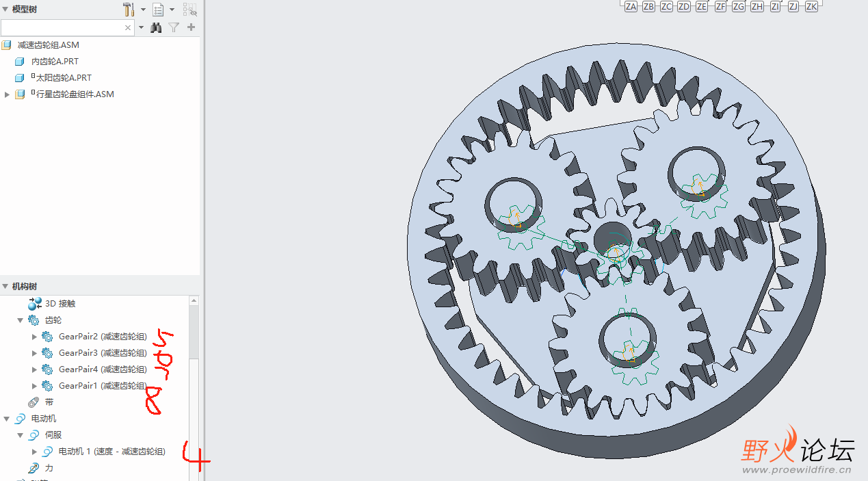Select GearPair3 (减速齿轮组) text
Viewport: 868px width, 481px height.
103,353
